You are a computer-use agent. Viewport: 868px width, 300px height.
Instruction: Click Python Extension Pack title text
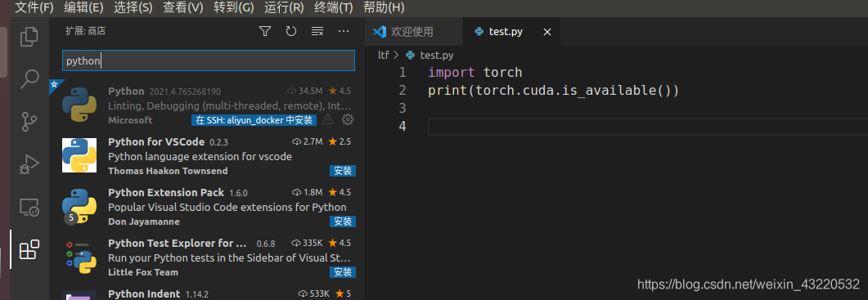click(x=166, y=193)
